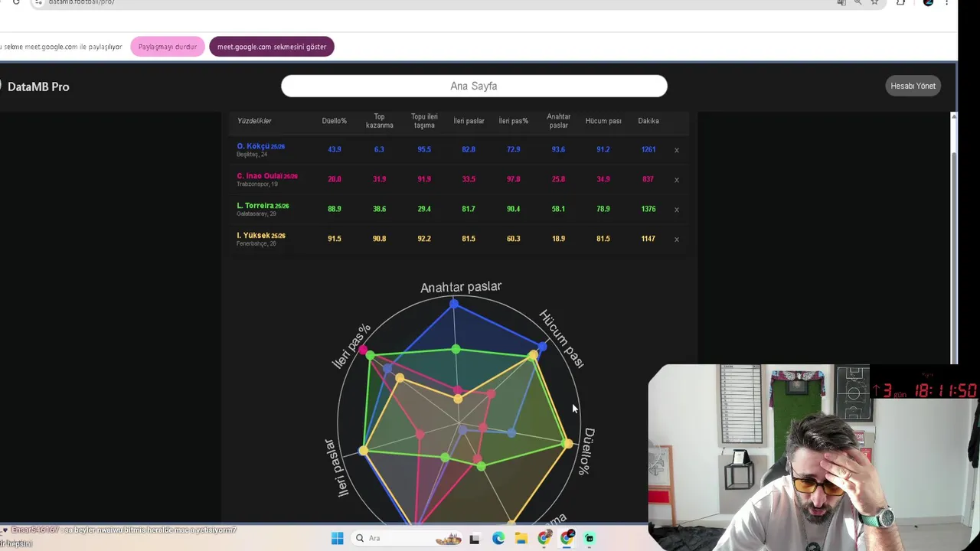Click the Anahtar paslar radar axis label
Image resolution: width=980 pixels, height=551 pixels.
(461, 287)
